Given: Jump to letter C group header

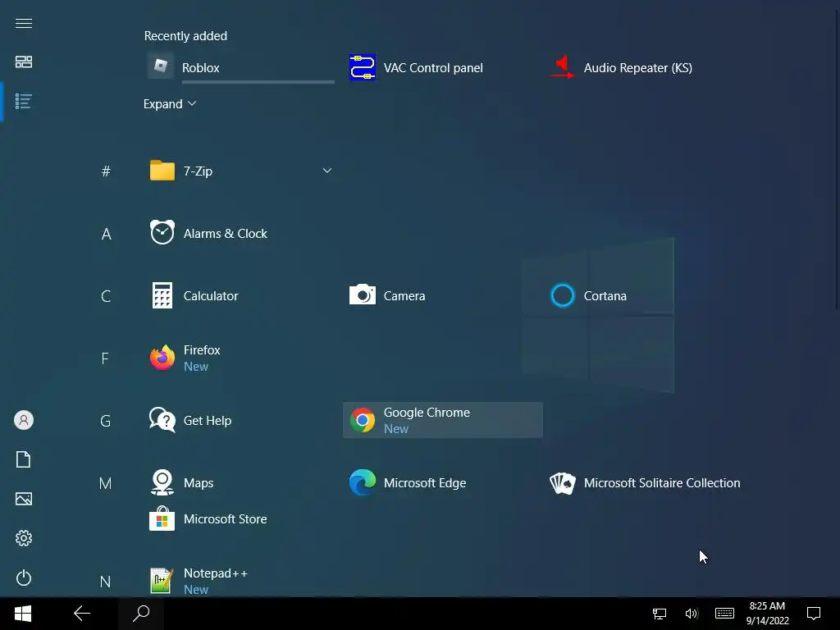Looking at the screenshot, I should pyautogui.click(x=106, y=295).
